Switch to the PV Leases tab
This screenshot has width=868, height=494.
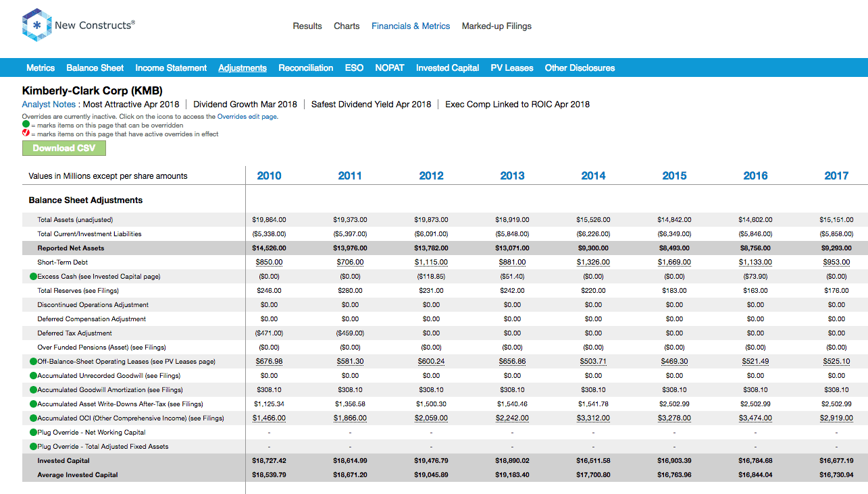512,68
